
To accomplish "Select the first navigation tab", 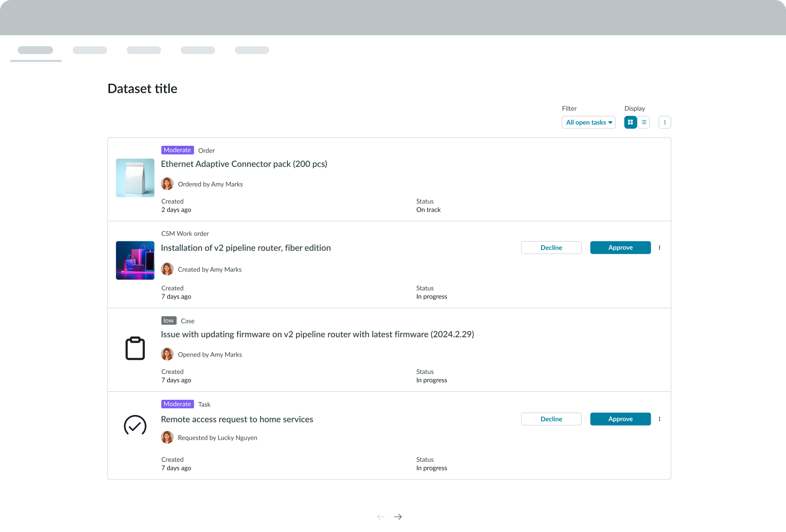I will (35, 50).
